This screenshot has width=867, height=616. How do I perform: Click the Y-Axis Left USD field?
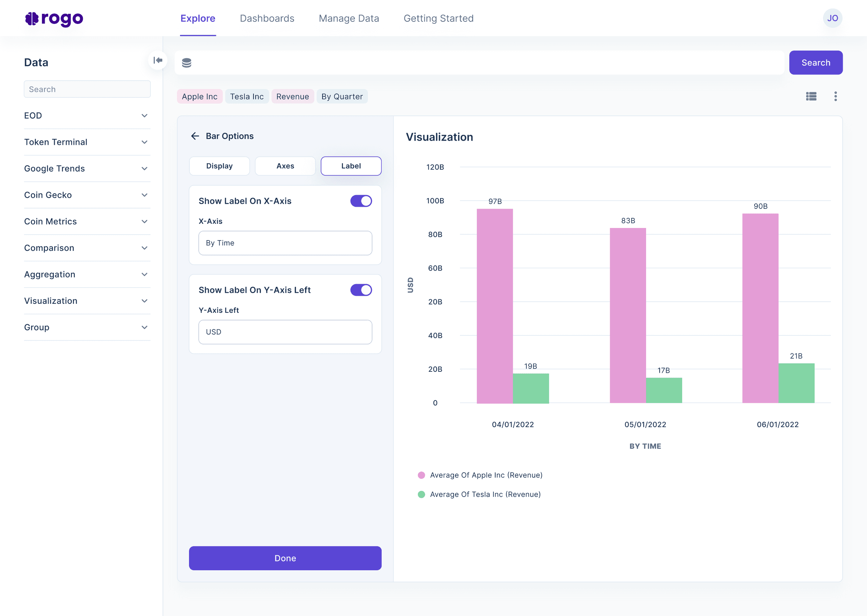285,332
